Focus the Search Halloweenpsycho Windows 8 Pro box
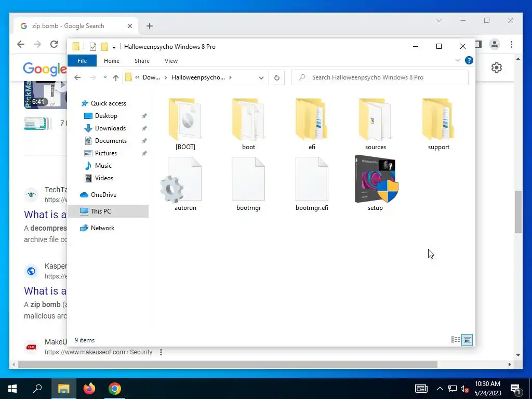Image resolution: width=532 pixels, height=399 pixels. (x=380, y=77)
